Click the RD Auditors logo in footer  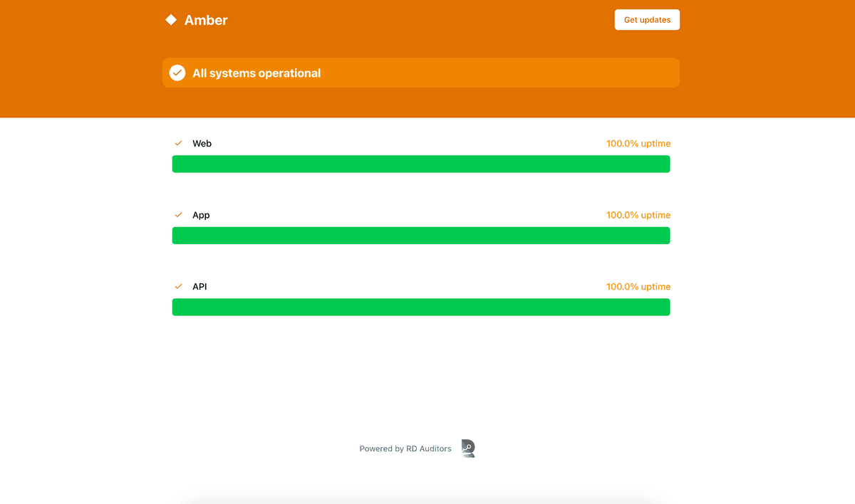(467, 448)
